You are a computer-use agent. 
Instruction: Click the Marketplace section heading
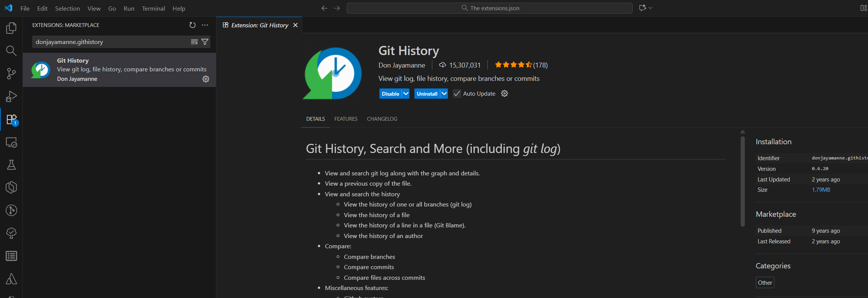coord(776,214)
